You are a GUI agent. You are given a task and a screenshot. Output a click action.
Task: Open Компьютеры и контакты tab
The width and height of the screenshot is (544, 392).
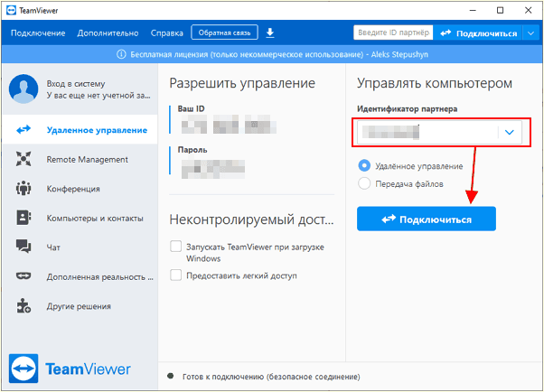80,218
